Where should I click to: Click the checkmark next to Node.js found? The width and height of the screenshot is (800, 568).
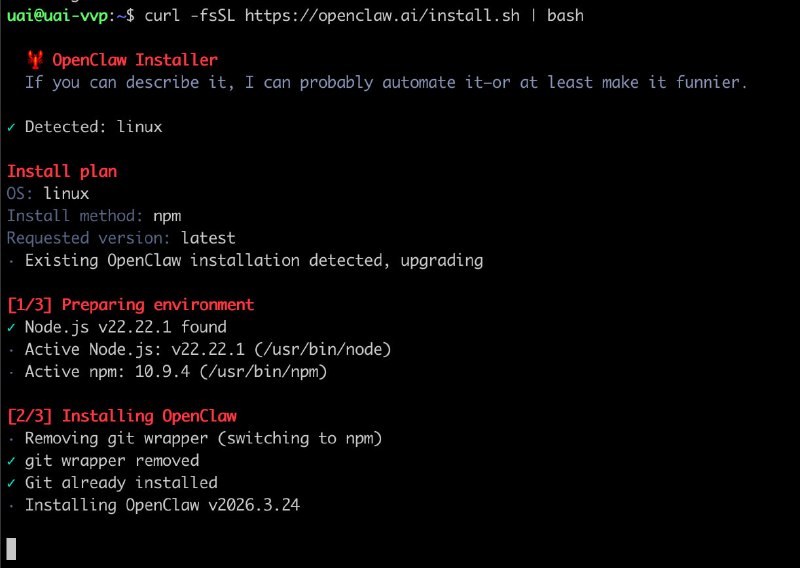[11, 327]
